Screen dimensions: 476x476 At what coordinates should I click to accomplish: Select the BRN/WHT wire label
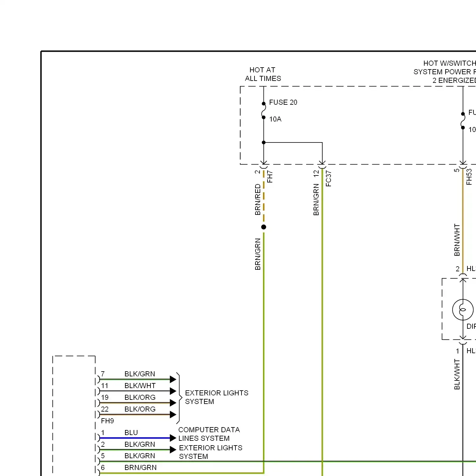tap(457, 240)
